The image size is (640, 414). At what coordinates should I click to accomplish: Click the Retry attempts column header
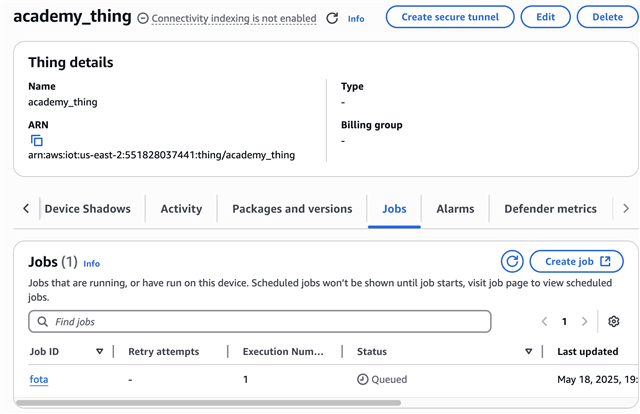pos(164,351)
